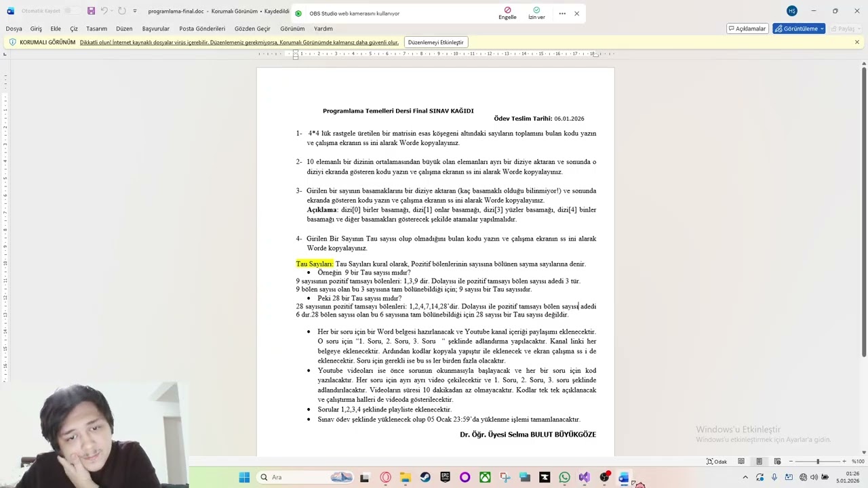Click the HŞ account avatar

coord(792,11)
